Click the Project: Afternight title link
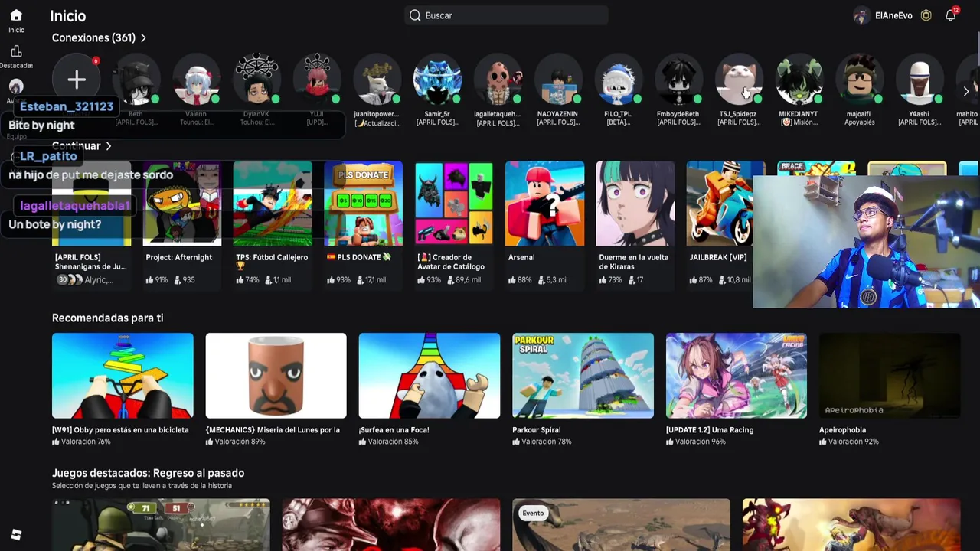This screenshot has height=551, width=980. click(x=178, y=258)
